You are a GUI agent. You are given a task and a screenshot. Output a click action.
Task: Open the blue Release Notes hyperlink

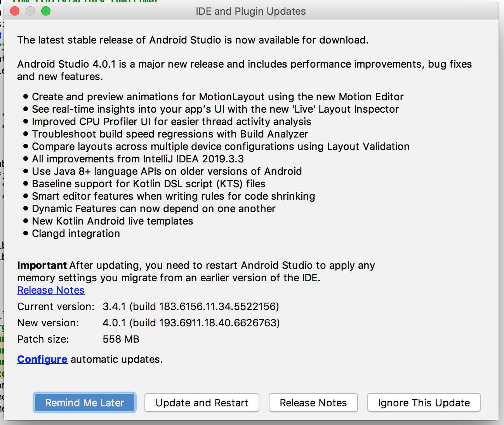[x=51, y=290]
